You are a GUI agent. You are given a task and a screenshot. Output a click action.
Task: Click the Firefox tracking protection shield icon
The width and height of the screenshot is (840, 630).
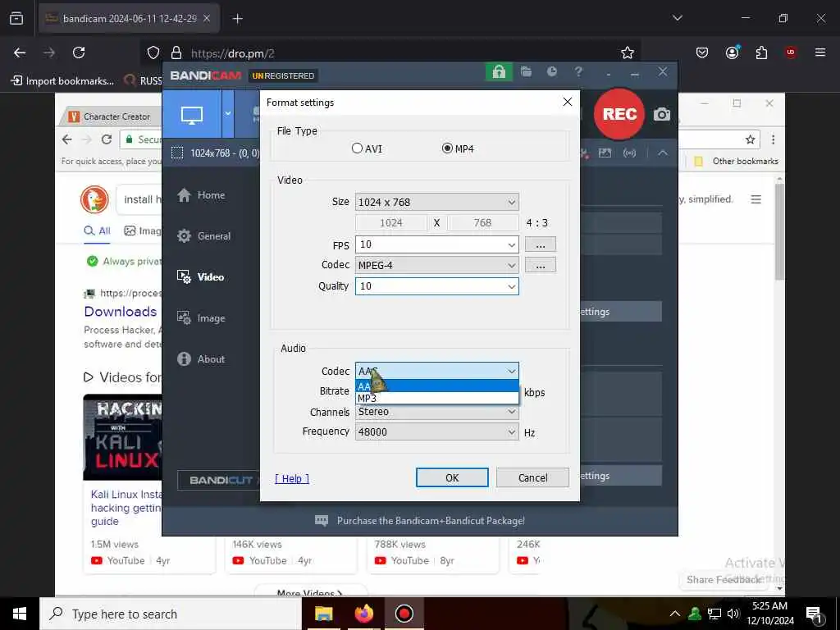tap(153, 53)
